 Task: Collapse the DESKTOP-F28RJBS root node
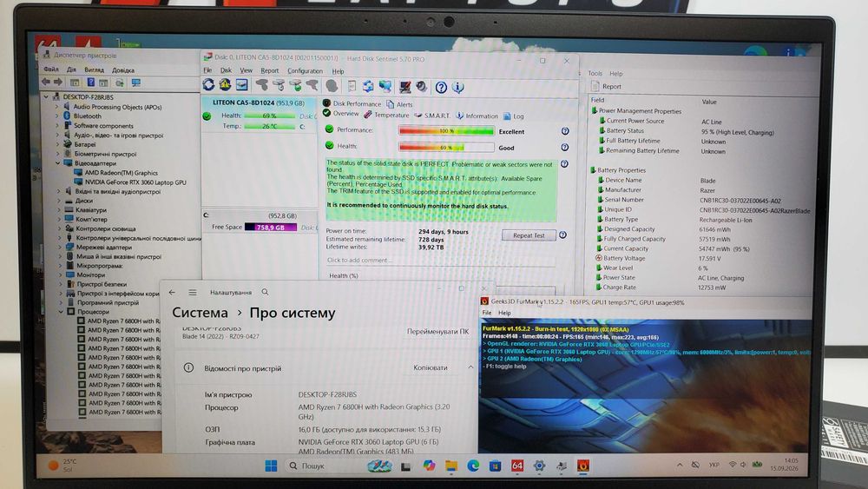47,97
